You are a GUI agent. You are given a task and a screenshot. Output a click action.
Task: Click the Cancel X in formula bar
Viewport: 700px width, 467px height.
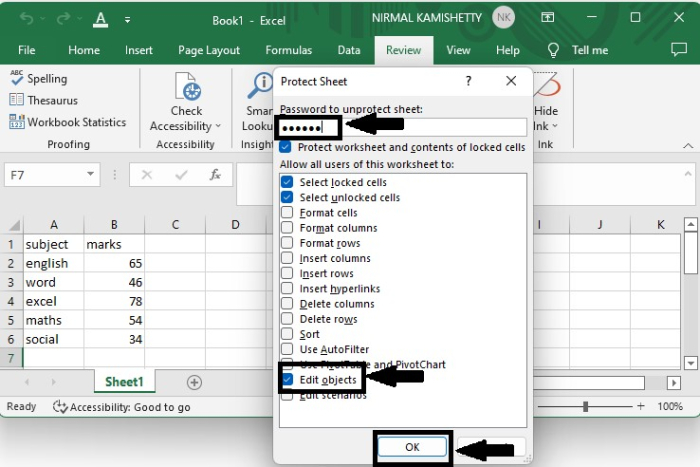(147, 175)
